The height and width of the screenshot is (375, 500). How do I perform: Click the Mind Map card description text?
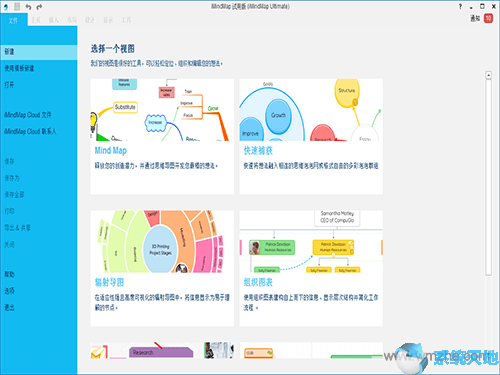(156, 166)
